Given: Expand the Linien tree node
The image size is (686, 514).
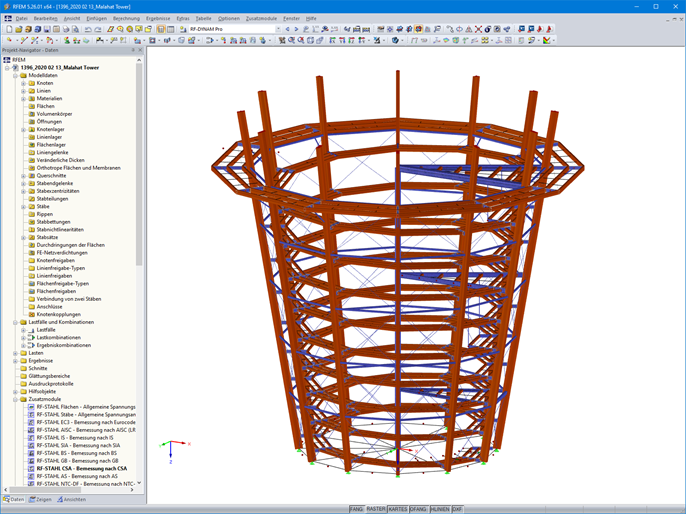Looking at the screenshot, I should click(24, 91).
